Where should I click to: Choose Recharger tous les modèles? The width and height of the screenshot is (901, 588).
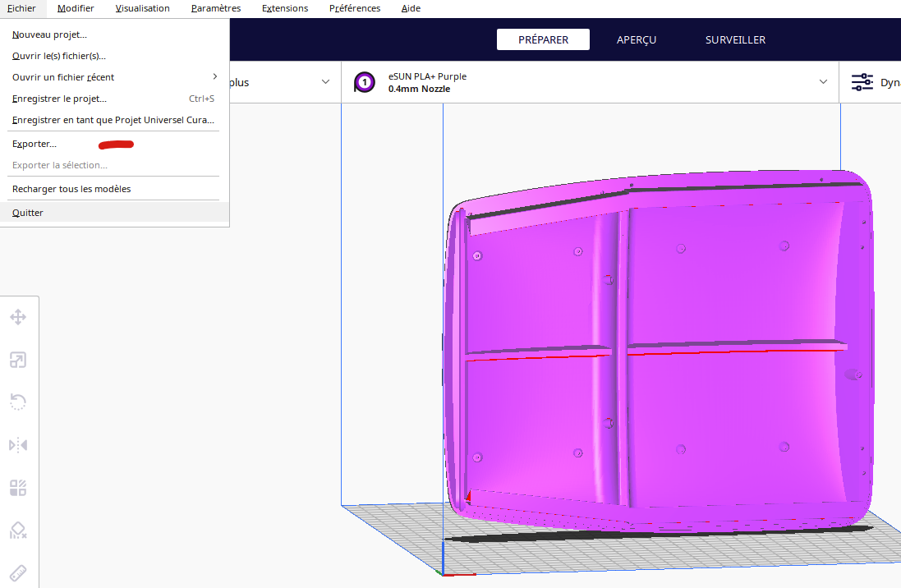click(x=114, y=189)
